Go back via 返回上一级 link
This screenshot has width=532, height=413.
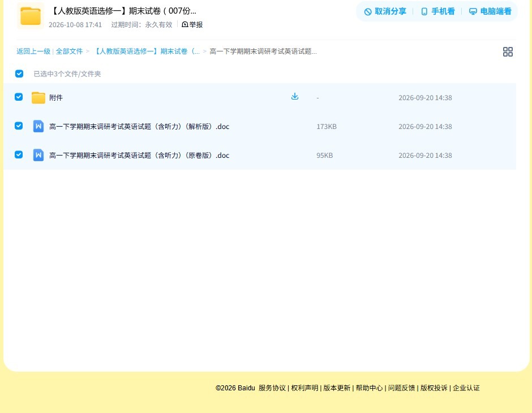[33, 51]
